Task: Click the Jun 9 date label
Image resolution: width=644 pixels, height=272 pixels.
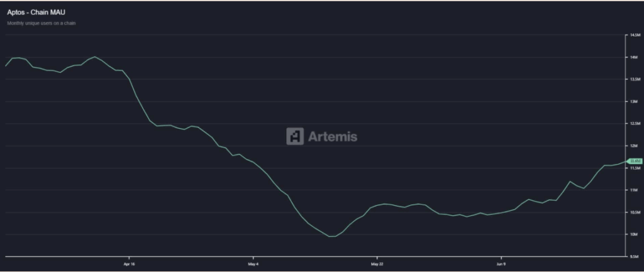Action: click(x=501, y=264)
